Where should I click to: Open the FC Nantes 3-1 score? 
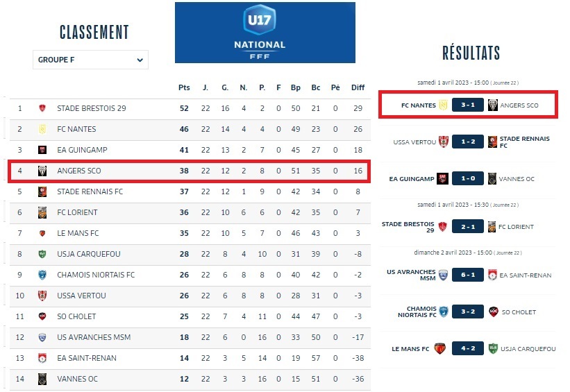click(x=467, y=105)
